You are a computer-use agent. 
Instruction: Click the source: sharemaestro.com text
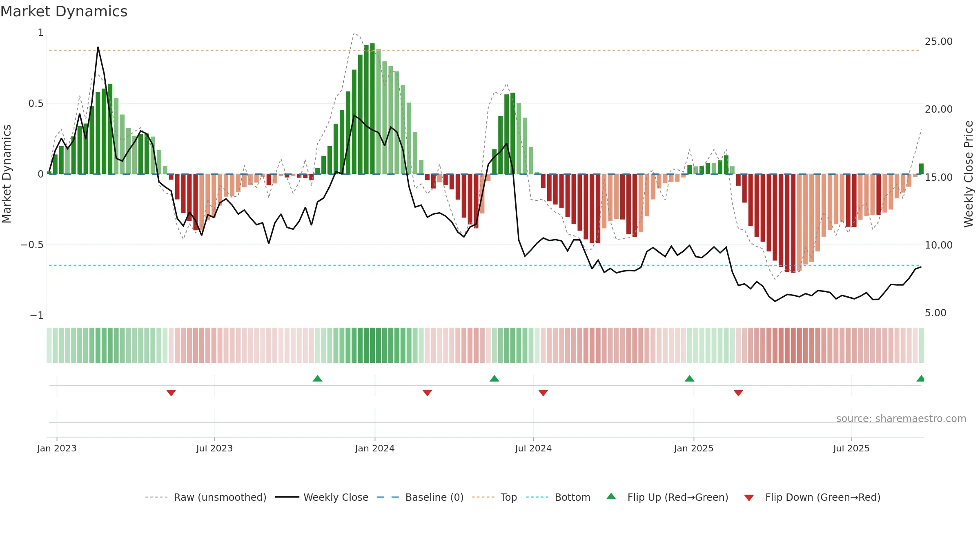coord(901,418)
